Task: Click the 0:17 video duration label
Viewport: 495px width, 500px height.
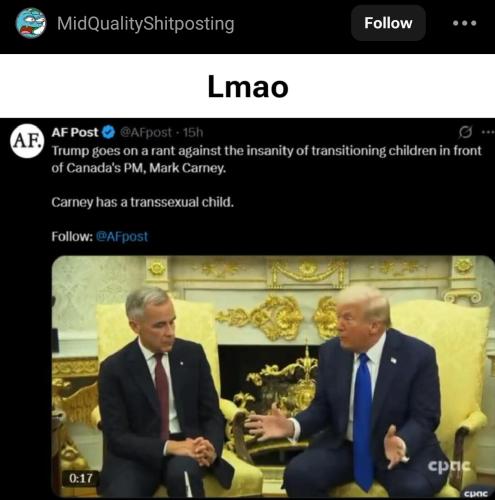Action: coord(81,478)
